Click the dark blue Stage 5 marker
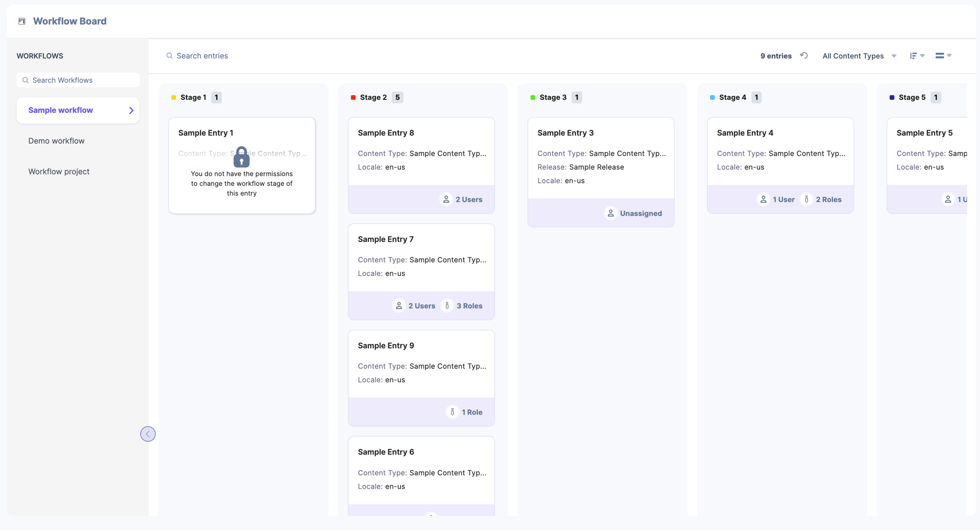980x530 pixels. (892, 98)
